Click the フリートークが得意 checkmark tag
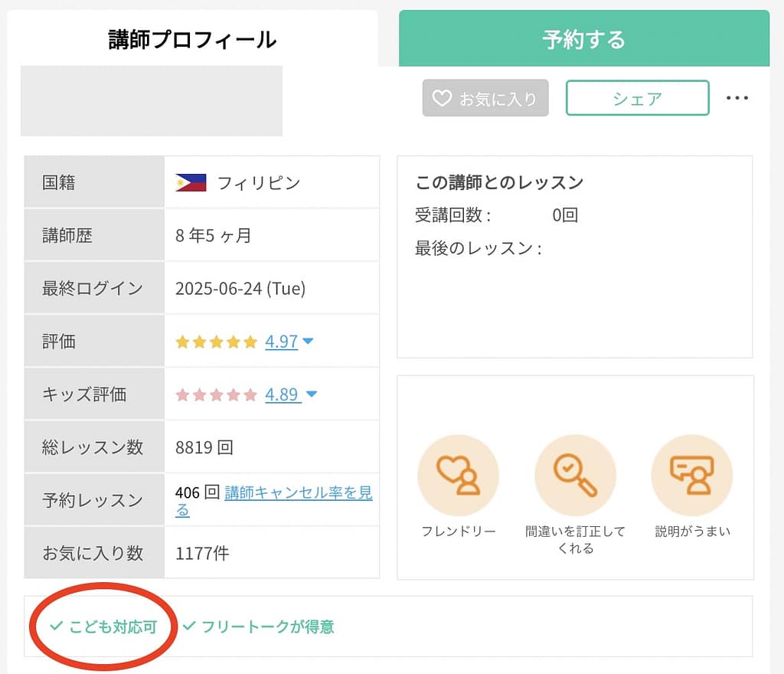The width and height of the screenshot is (784, 674). (x=258, y=627)
